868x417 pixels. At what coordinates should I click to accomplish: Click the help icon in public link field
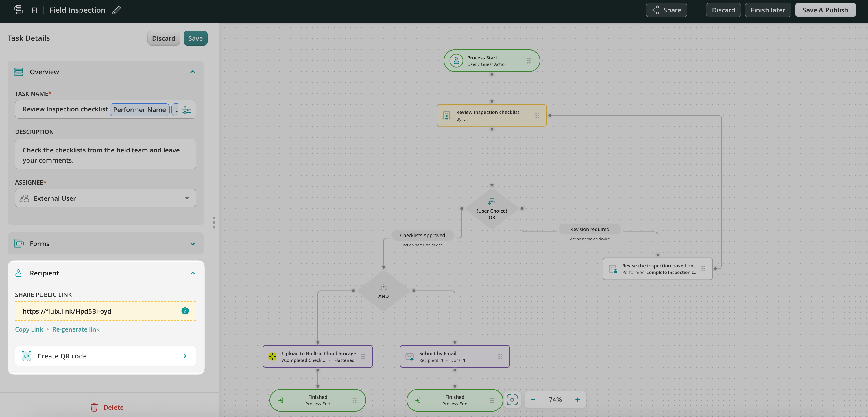click(185, 311)
